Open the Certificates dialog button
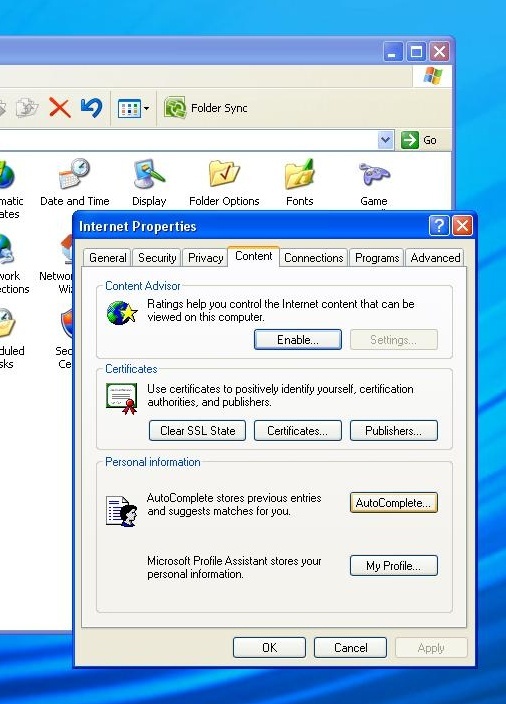This screenshot has height=704, width=506. pos(298,431)
